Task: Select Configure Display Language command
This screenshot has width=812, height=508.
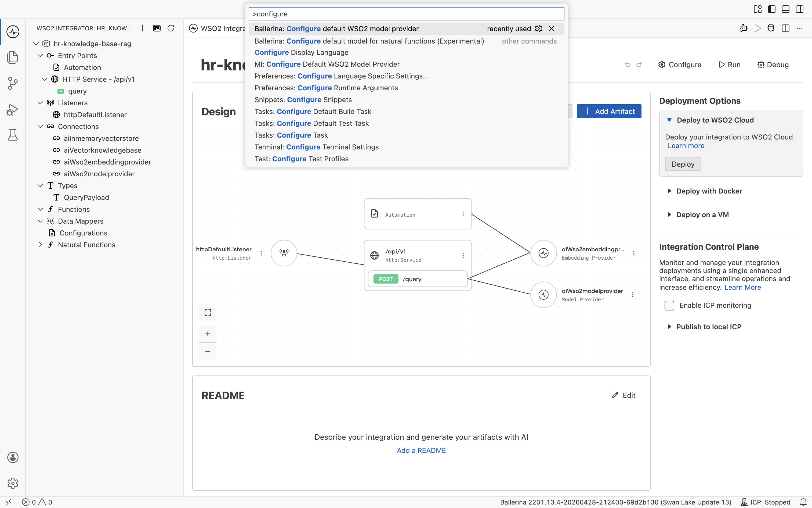Action: point(406,52)
